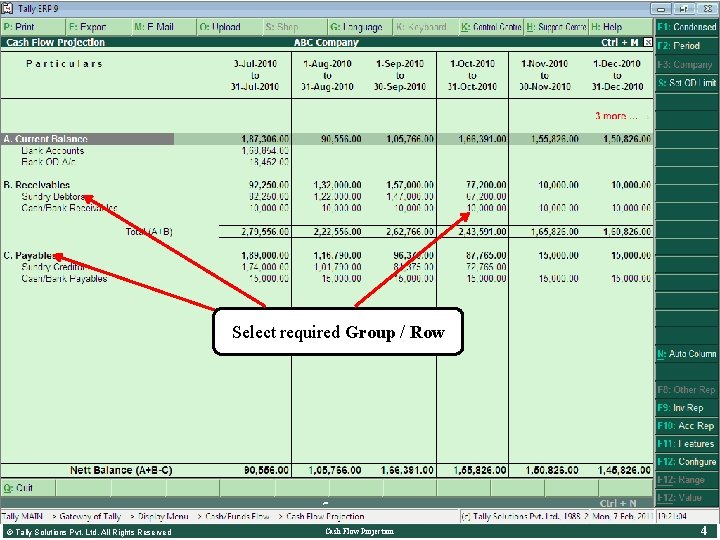Click the Ctrl + N calculator panel label
The image size is (720, 540).
click(618, 504)
